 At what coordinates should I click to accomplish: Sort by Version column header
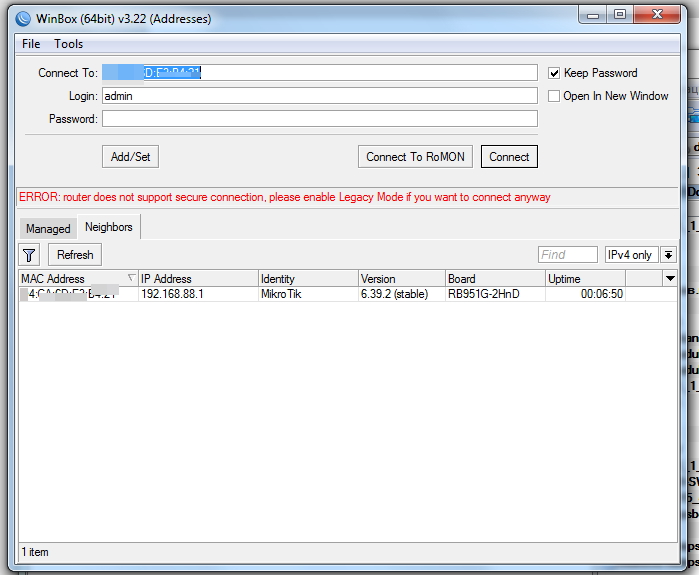[x=402, y=279]
